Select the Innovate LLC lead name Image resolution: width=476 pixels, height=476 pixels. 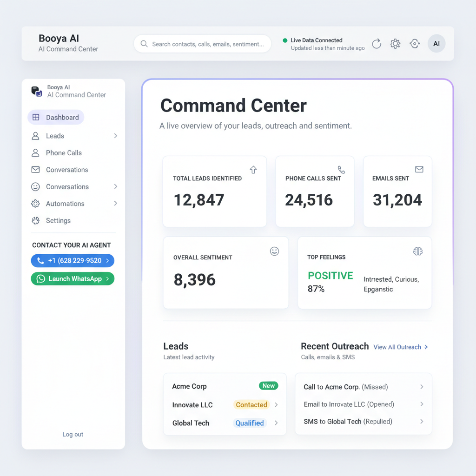click(x=192, y=405)
